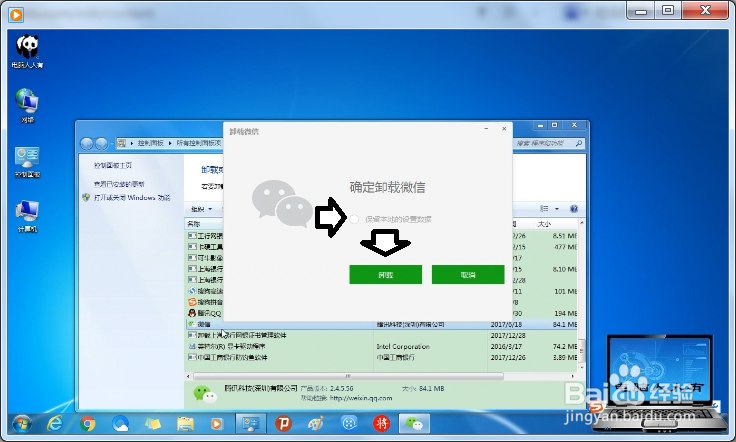Launch Internet Explorer from the taskbar

point(55,424)
